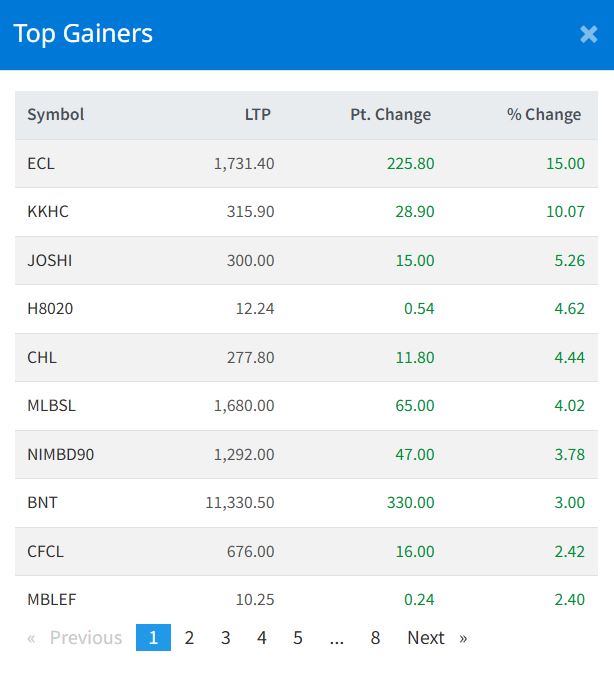Close the Top Gainers dialog

pos(588,34)
